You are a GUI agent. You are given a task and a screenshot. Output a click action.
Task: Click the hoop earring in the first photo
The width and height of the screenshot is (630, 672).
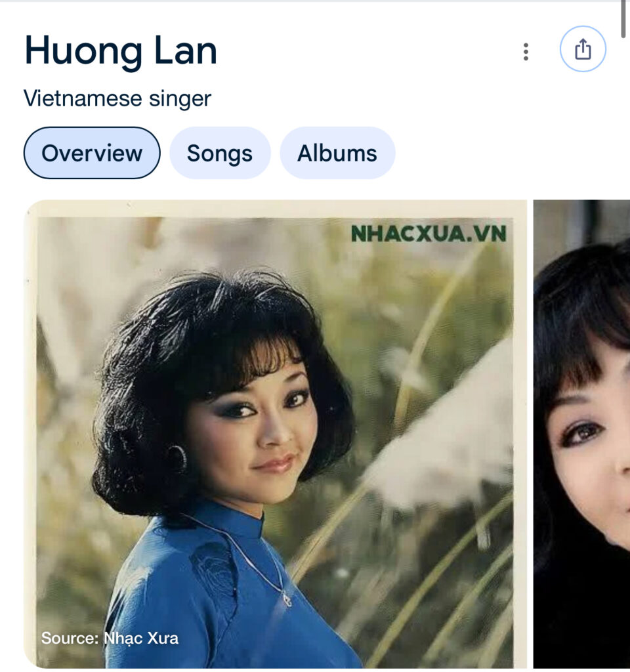pyautogui.click(x=177, y=459)
